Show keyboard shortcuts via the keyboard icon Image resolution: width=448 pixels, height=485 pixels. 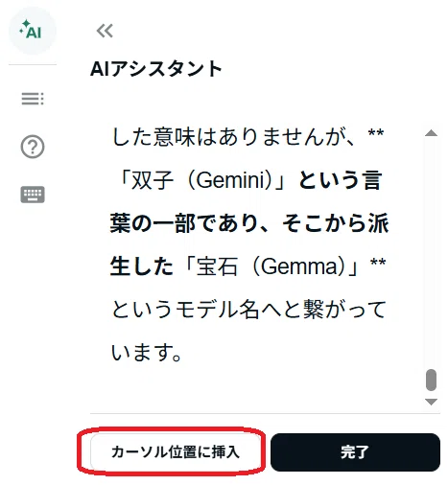(x=33, y=195)
